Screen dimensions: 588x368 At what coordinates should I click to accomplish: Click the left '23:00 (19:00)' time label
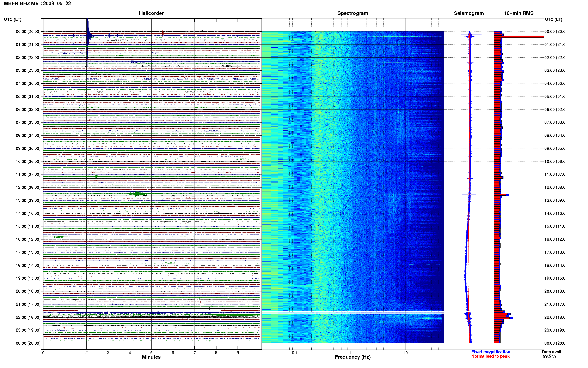point(28,330)
